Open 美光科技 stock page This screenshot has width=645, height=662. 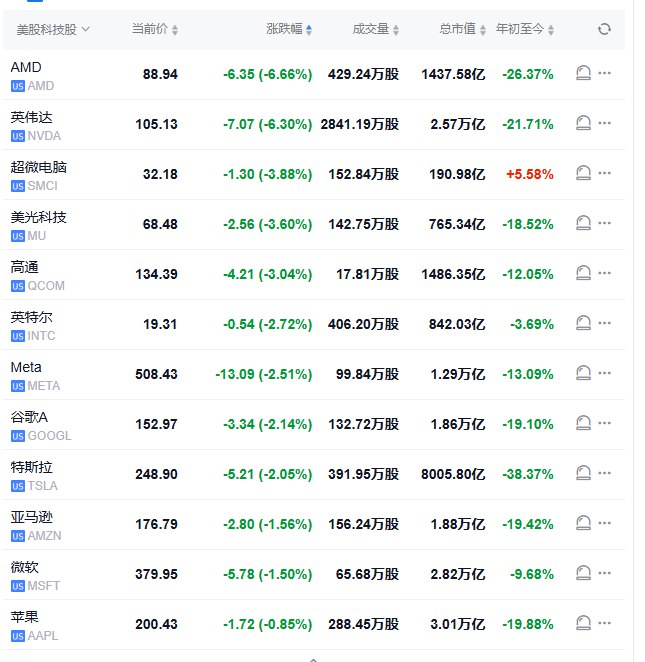point(38,217)
